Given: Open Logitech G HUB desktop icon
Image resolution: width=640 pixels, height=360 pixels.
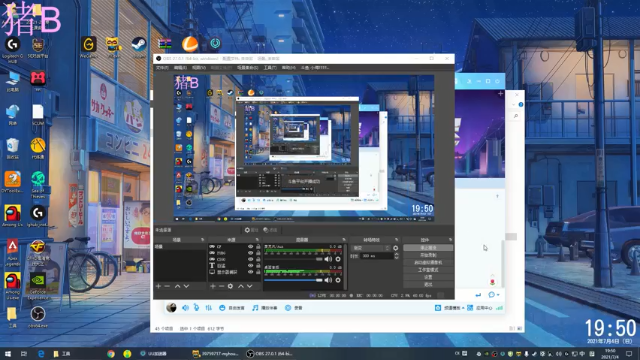Looking at the screenshot, I should click(13, 49).
